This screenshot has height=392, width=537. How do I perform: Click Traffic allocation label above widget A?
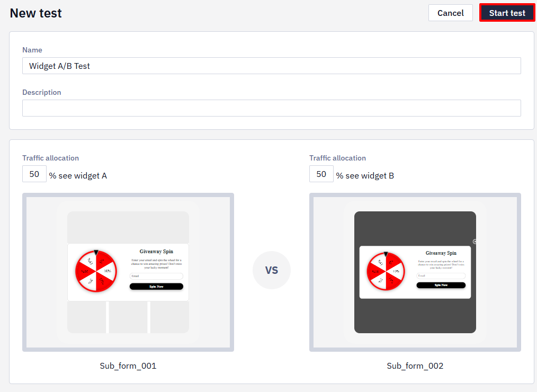coord(51,158)
